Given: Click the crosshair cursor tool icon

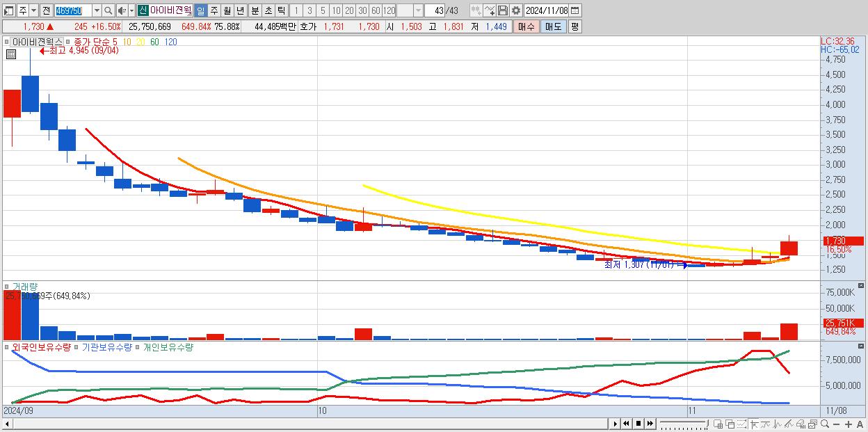Looking at the screenshot, I should [754, 424].
